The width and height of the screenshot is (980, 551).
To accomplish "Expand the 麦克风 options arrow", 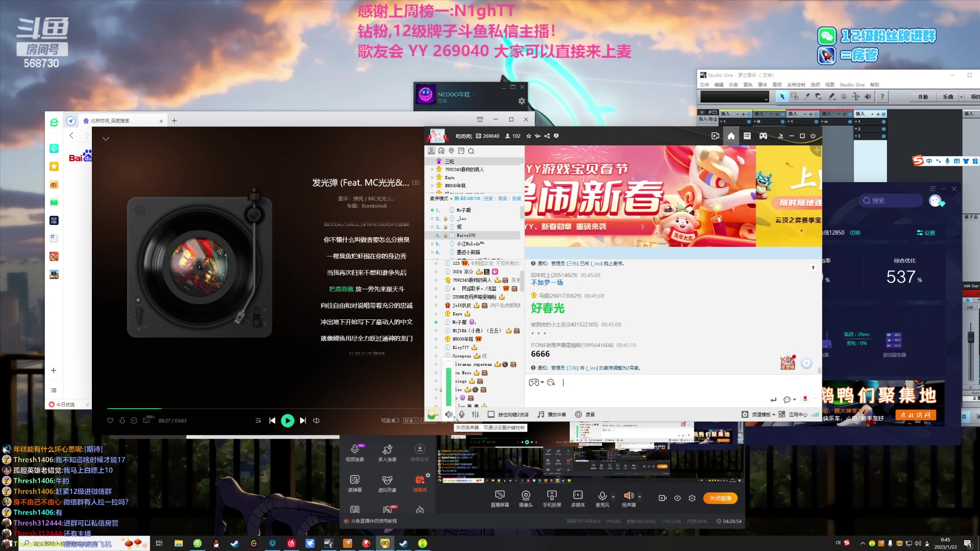I will tap(613, 496).
